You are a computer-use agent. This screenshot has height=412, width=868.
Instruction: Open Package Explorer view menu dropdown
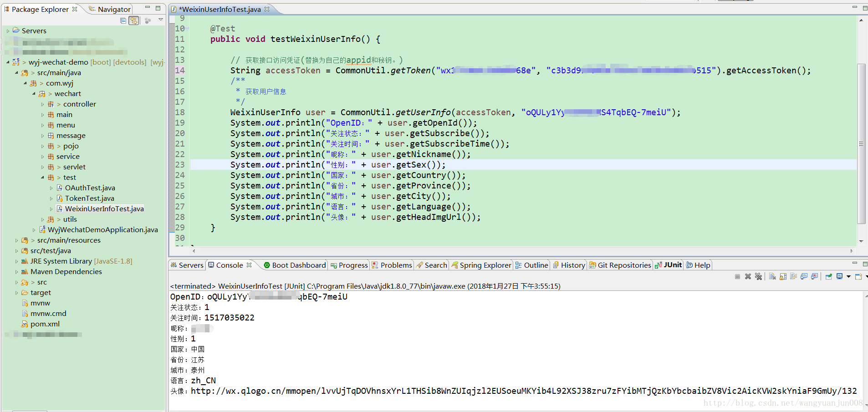[x=161, y=20]
